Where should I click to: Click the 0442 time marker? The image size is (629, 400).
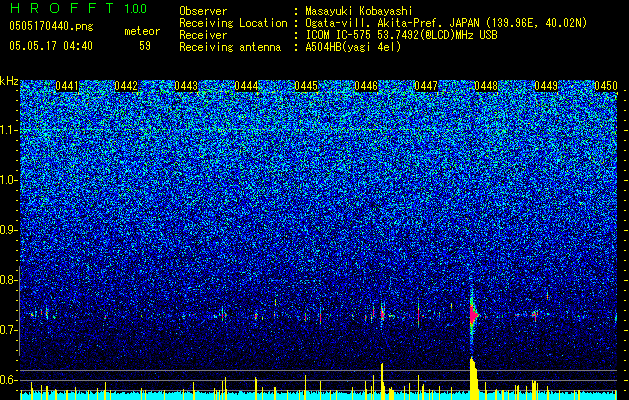[126, 86]
